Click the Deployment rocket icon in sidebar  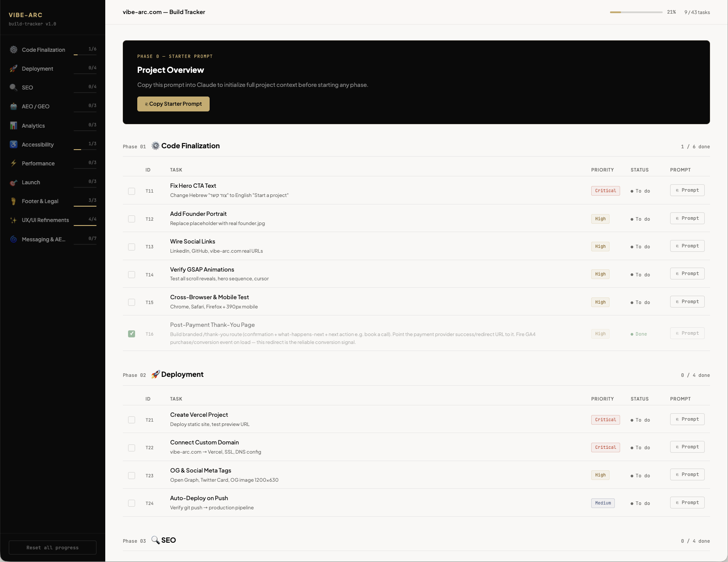(14, 68)
